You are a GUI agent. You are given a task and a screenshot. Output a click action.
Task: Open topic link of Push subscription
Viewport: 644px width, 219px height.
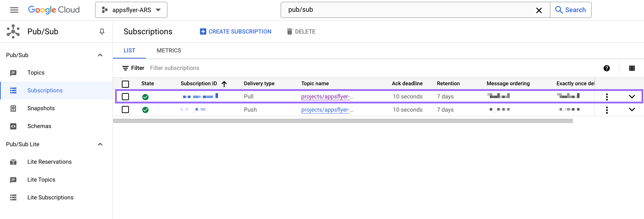[x=327, y=110]
